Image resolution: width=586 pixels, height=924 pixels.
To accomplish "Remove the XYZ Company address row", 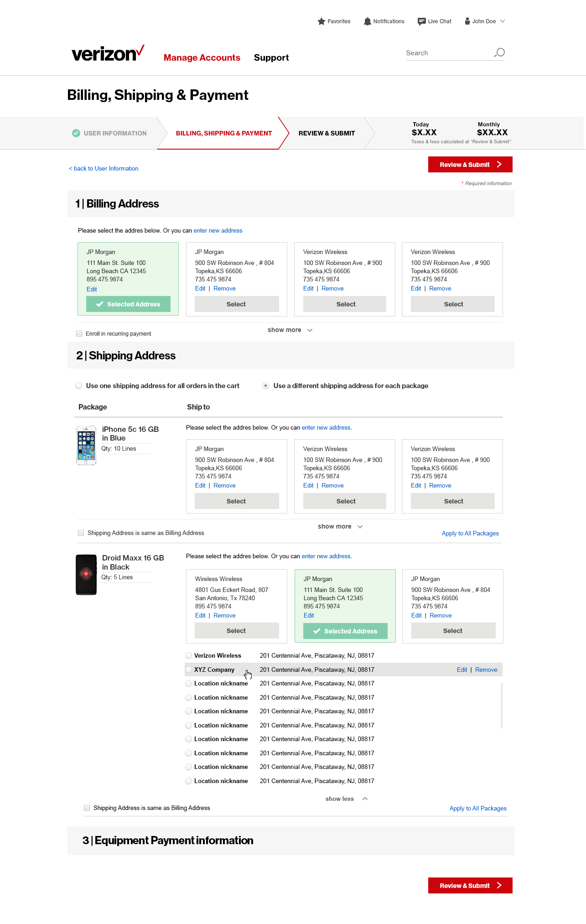I will [486, 670].
